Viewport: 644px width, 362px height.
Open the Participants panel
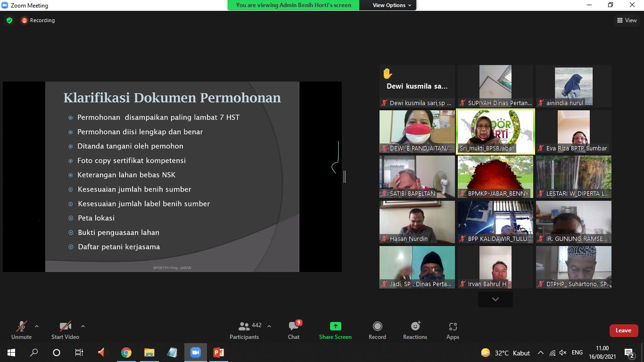click(244, 329)
